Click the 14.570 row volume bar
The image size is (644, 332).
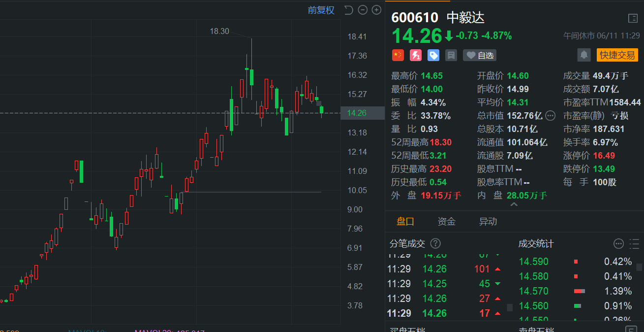(x=580, y=291)
